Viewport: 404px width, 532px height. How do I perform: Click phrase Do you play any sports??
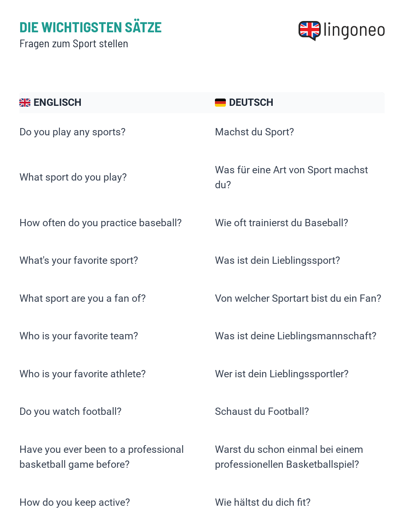coord(73,132)
